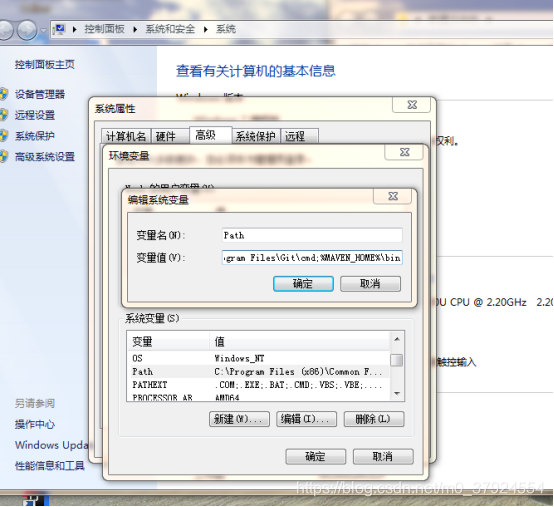Select the 高级 tab in 系统属性
The image size is (554, 507).
pos(211,135)
